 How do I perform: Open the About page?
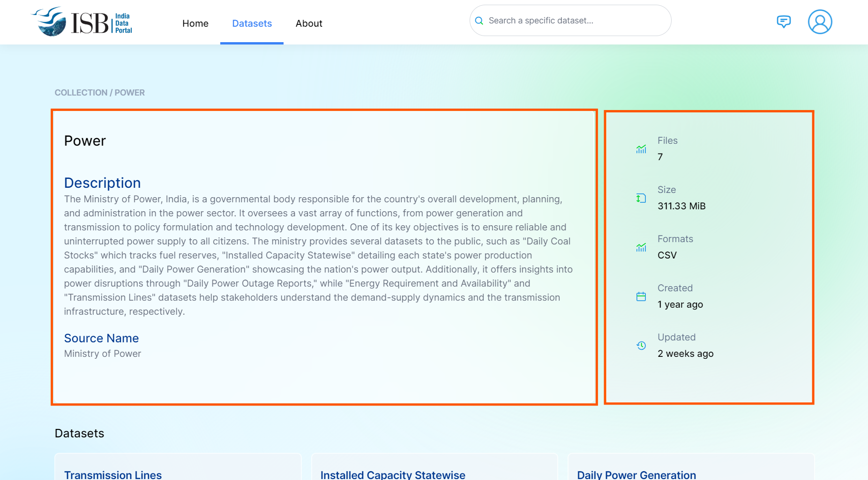tap(308, 23)
